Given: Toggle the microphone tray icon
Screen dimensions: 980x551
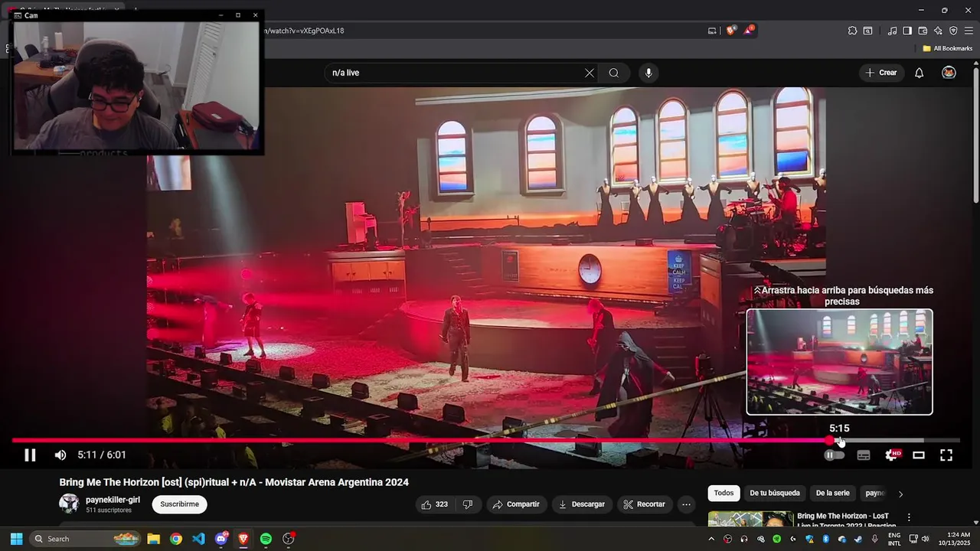Looking at the screenshot, I should (874, 539).
